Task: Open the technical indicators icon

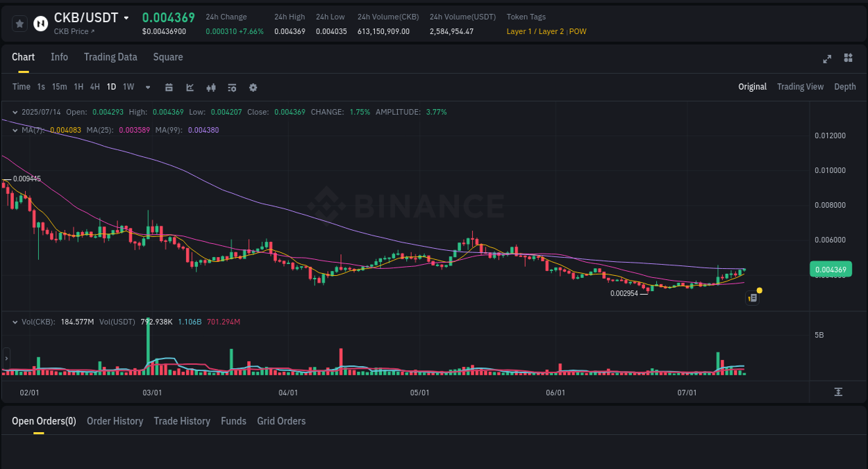Action: coord(231,87)
